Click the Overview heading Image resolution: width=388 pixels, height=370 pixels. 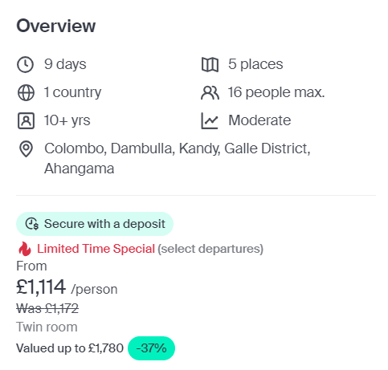click(x=56, y=26)
